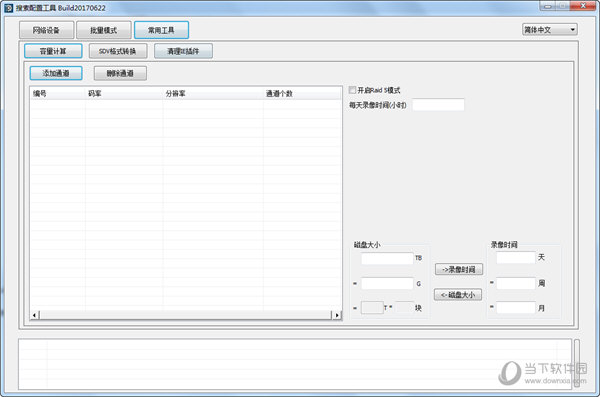Image resolution: width=600 pixels, height=397 pixels.
Task: Select the 常用工具 tab
Action: pos(161,30)
